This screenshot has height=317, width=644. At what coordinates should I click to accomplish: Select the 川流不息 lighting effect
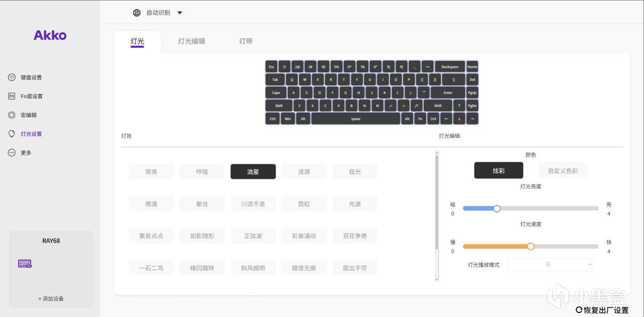click(253, 204)
